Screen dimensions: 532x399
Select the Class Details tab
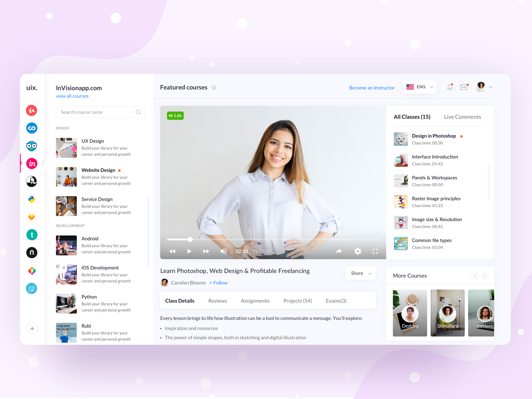[180, 301]
